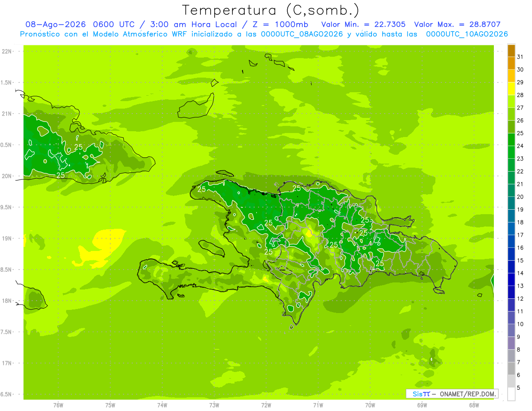Click the longitude label '72W'
532x411 pixels.
(x=266, y=405)
